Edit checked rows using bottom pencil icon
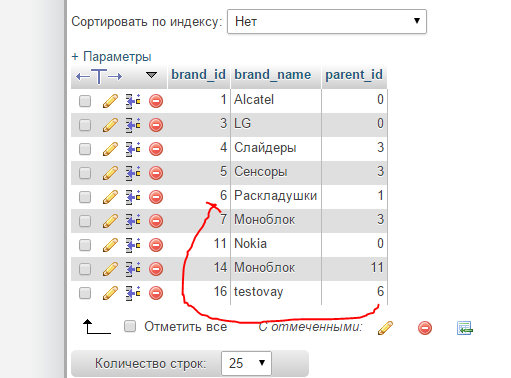 pos(385,328)
